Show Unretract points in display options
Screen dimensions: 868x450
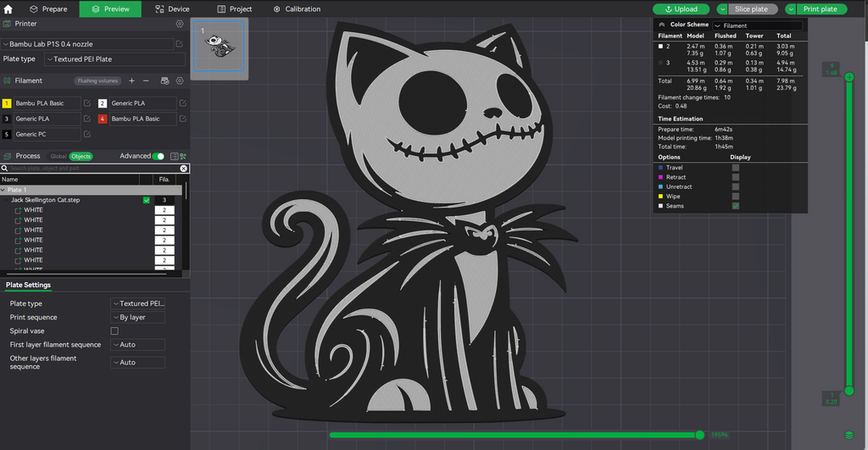click(736, 187)
